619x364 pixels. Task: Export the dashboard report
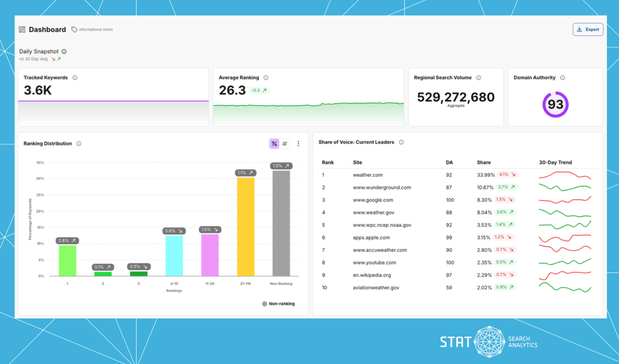pos(588,29)
